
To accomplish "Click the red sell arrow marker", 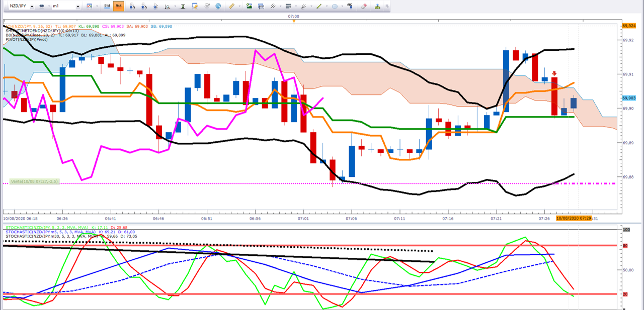I will (554, 74).
